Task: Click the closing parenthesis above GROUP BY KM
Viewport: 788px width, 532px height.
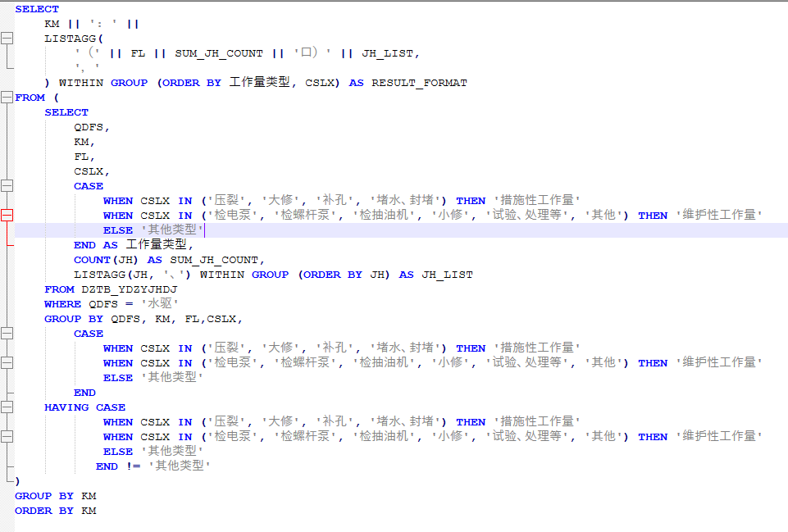Action: (17, 481)
